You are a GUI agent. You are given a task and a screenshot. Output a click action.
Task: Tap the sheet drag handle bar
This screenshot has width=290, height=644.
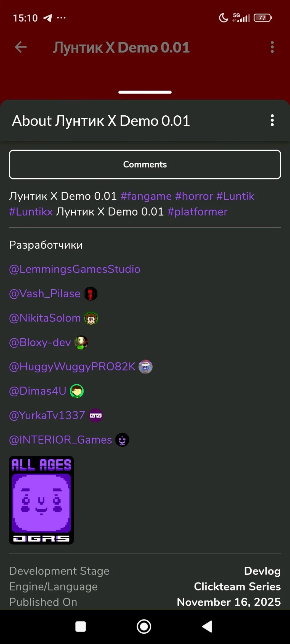pos(145,92)
